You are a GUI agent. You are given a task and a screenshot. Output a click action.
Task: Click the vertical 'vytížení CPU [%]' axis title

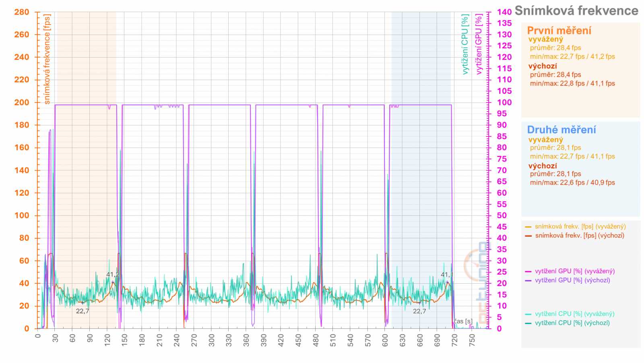[465, 44]
